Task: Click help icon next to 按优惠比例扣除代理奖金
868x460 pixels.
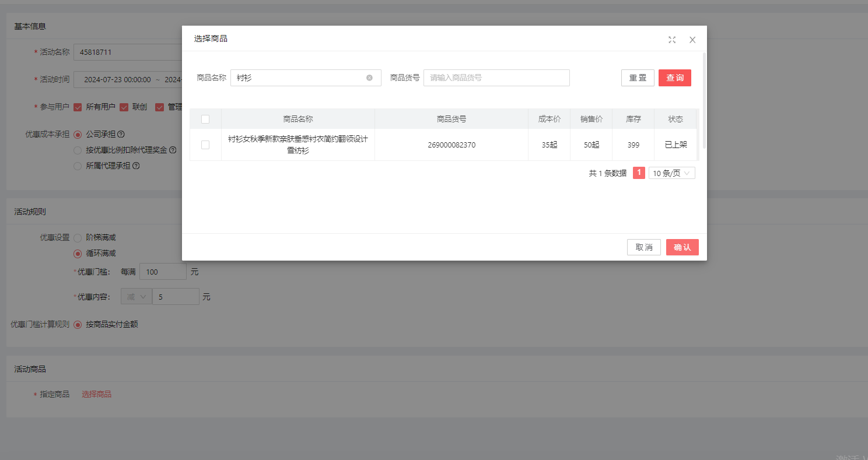Action: coord(173,150)
